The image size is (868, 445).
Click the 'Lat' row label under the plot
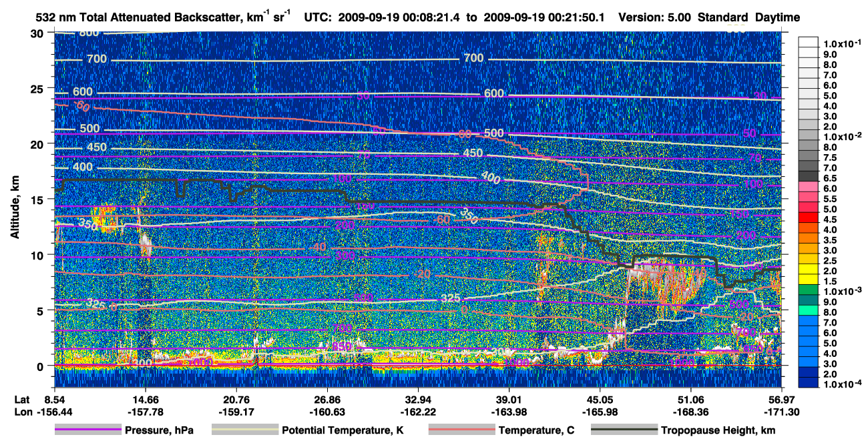pyautogui.click(x=21, y=399)
